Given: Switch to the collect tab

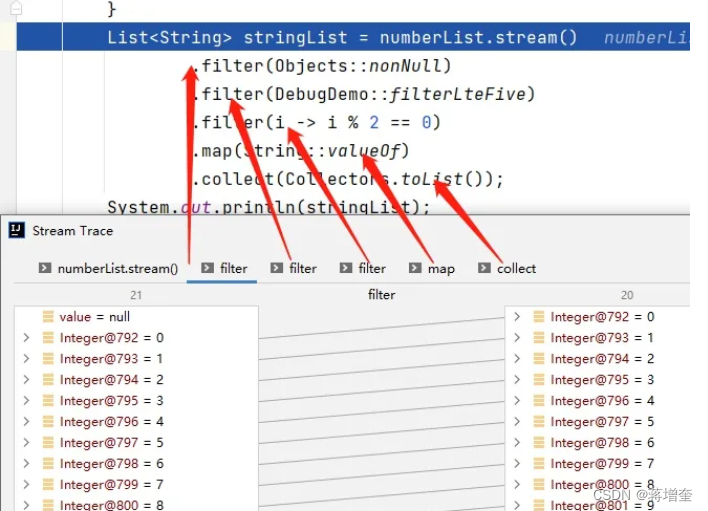Looking at the screenshot, I should [507, 269].
